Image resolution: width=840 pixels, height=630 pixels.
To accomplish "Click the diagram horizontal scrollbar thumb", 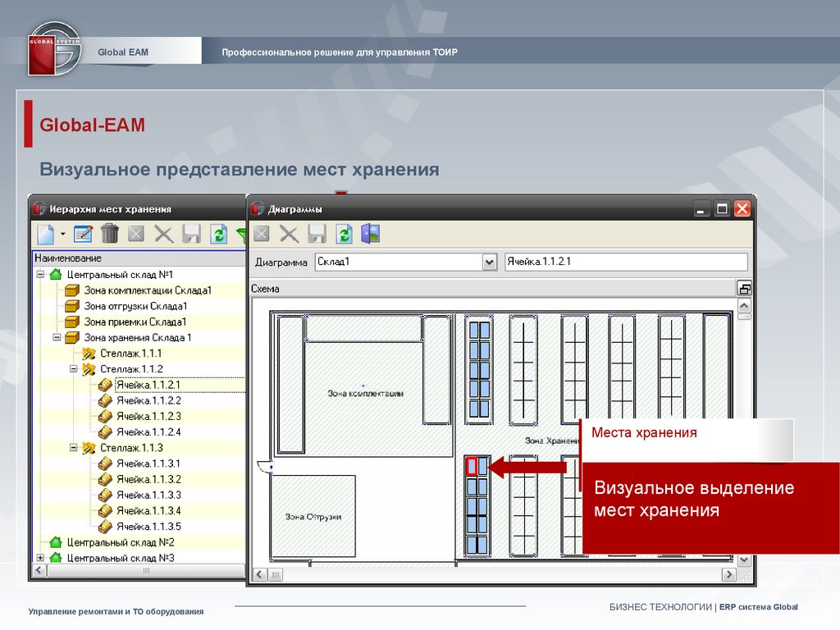I will (x=276, y=575).
